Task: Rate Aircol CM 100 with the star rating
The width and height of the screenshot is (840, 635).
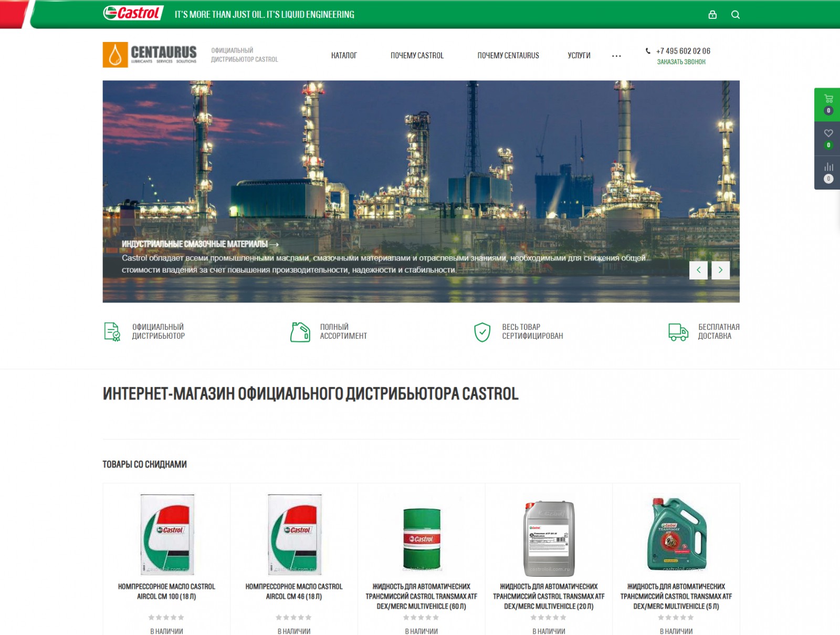Action: [166, 618]
